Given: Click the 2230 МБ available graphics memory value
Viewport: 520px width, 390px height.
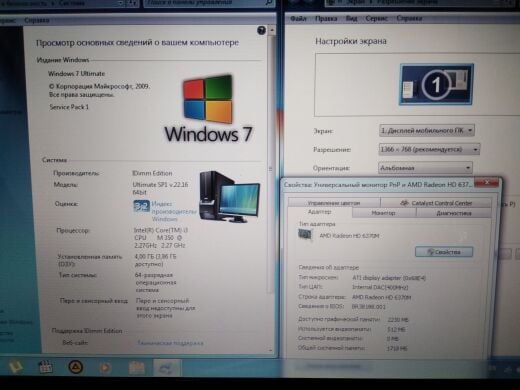Looking at the screenshot, I should tap(398, 320).
